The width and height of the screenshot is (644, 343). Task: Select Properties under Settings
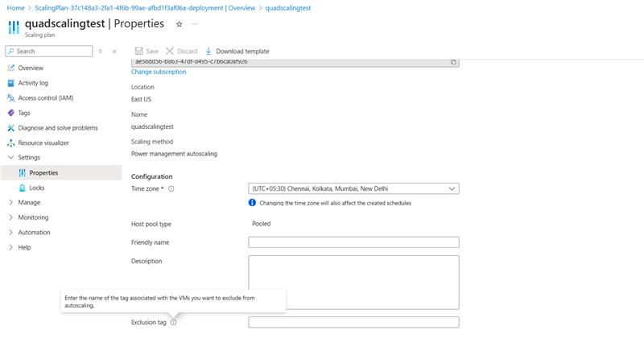(x=62, y=172)
